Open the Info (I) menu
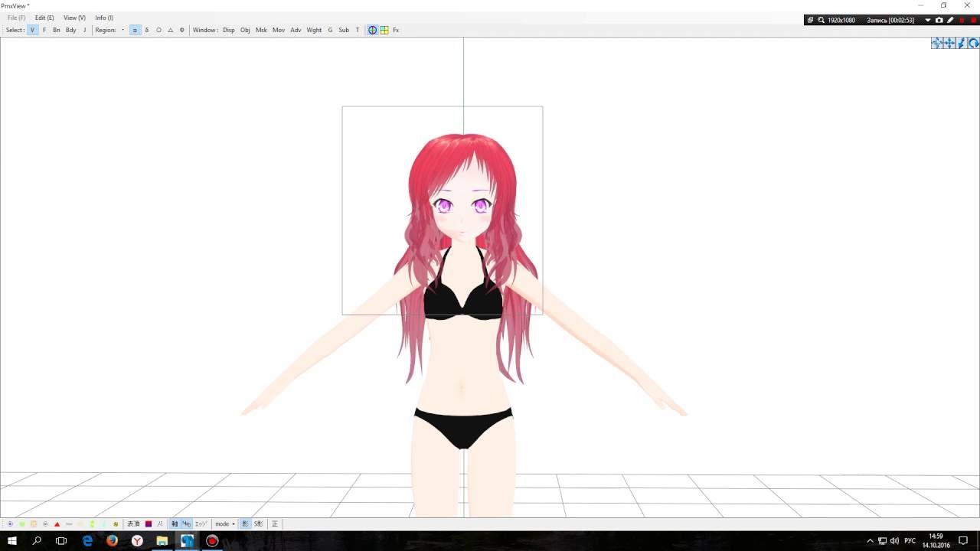 pyautogui.click(x=104, y=18)
